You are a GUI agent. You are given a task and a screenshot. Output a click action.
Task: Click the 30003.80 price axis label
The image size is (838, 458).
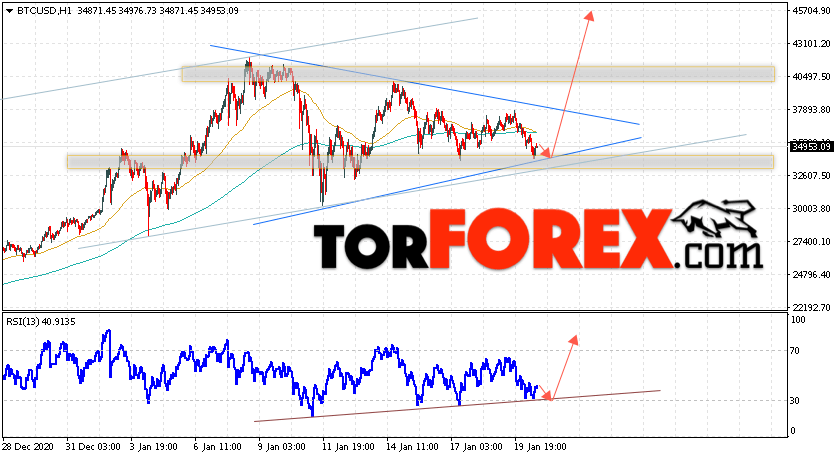click(811, 209)
